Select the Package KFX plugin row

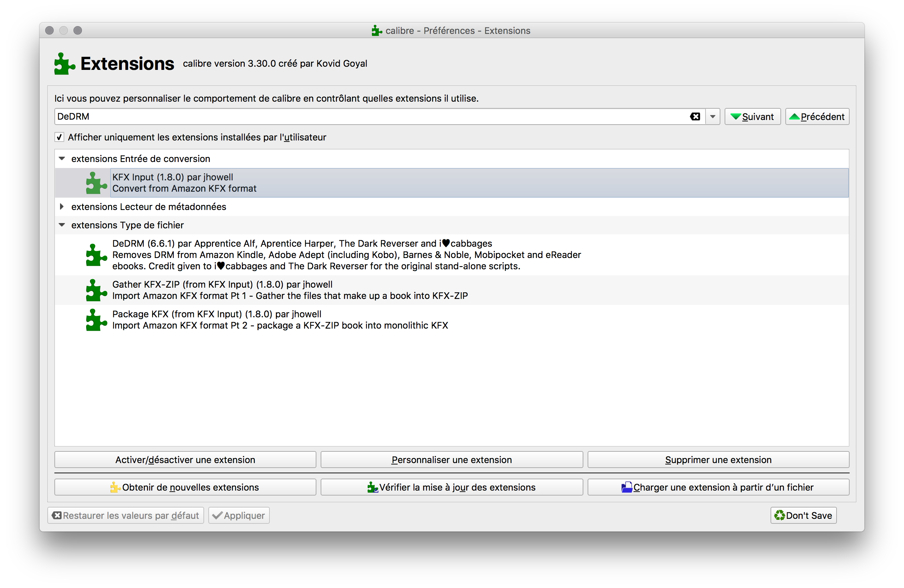pyautogui.click(x=451, y=320)
